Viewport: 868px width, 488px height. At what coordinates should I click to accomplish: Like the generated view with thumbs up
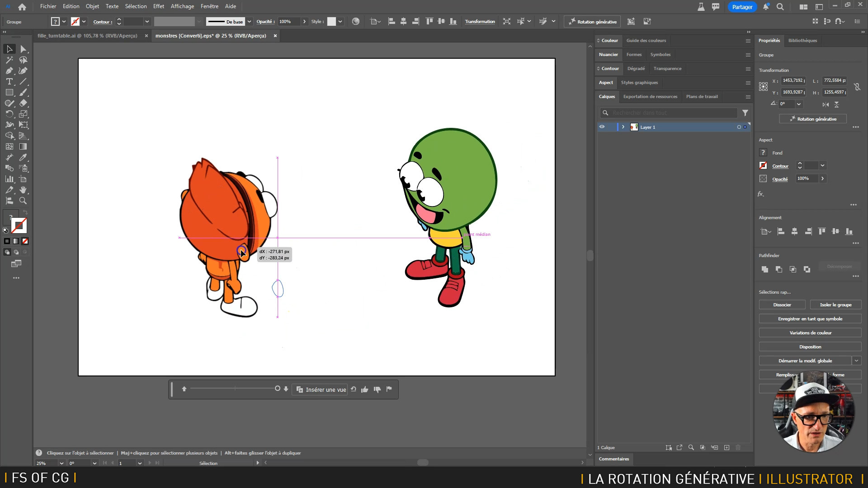tap(364, 389)
